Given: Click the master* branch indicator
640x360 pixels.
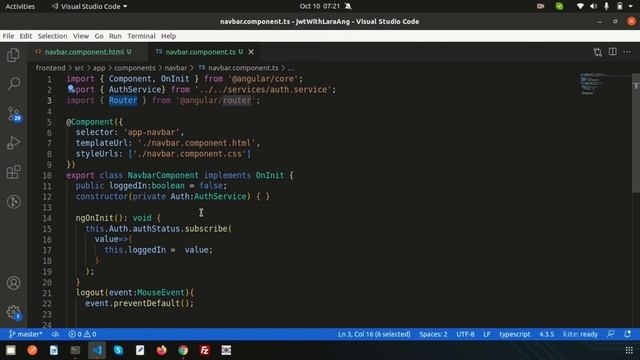Looking at the screenshot, I should pos(25,334).
